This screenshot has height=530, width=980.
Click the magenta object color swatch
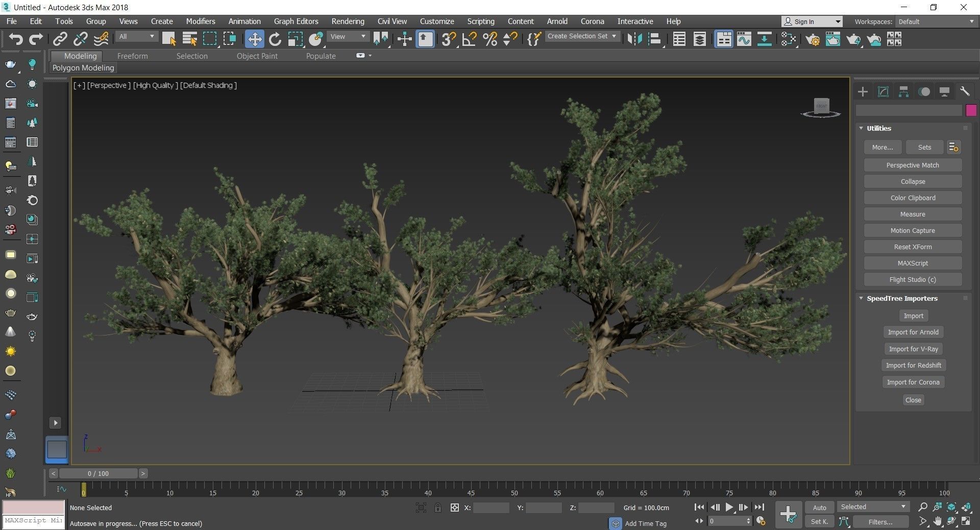(x=971, y=110)
